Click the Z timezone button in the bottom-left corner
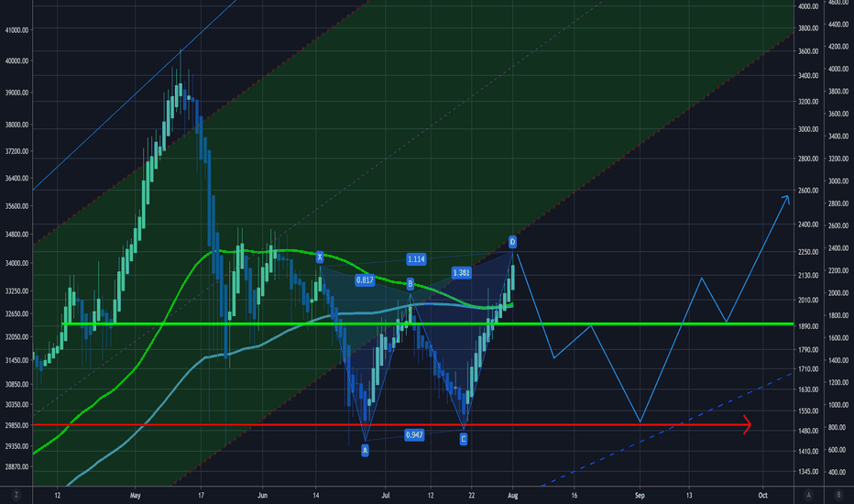 [16, 495]
